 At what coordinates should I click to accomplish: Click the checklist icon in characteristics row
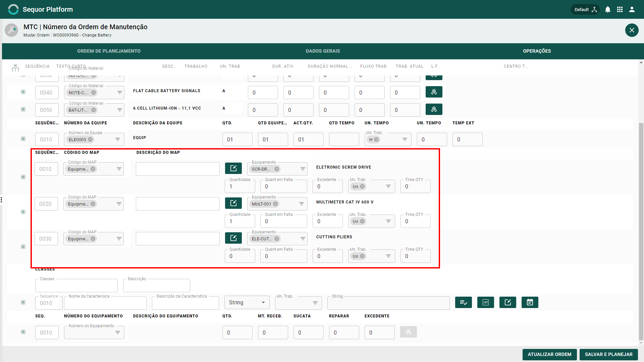(x=464, y=302)
